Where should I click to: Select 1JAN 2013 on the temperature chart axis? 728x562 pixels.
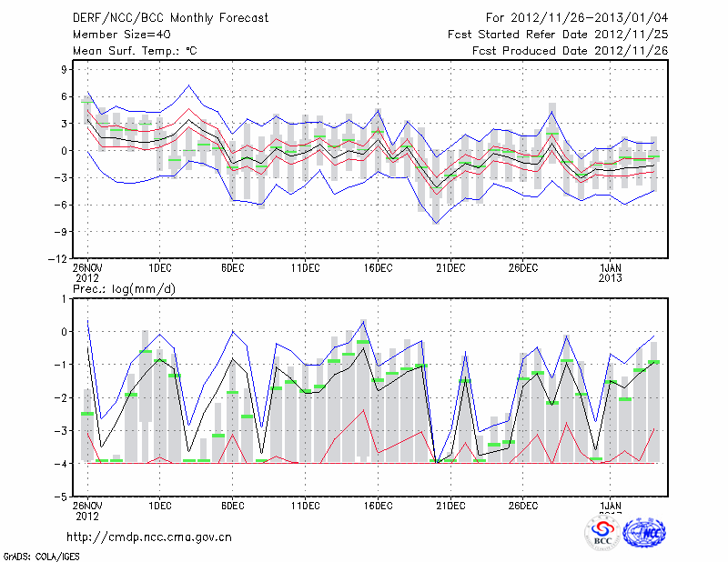click(611, 272)
